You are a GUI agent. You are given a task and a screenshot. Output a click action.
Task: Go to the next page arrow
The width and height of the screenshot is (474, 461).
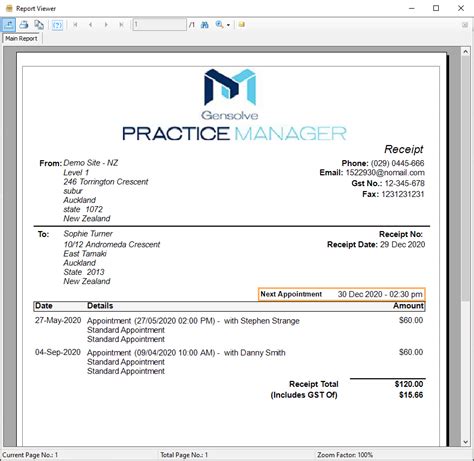[106, 25]
